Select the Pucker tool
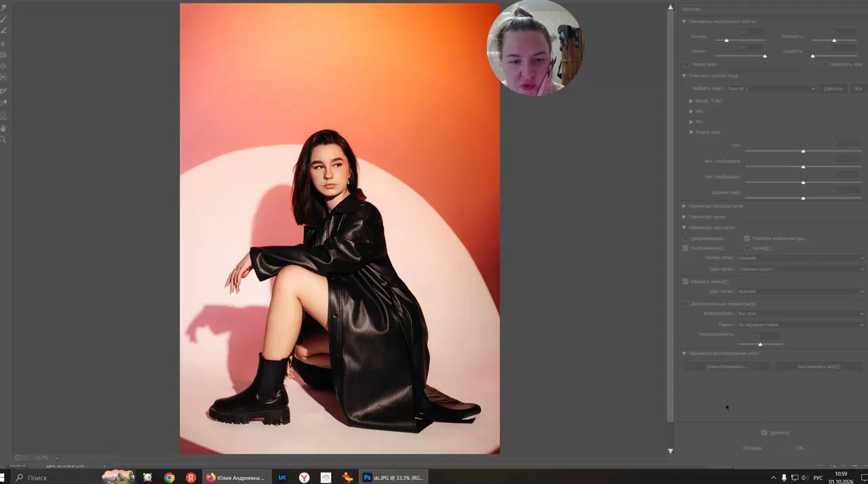 (3, 55)
